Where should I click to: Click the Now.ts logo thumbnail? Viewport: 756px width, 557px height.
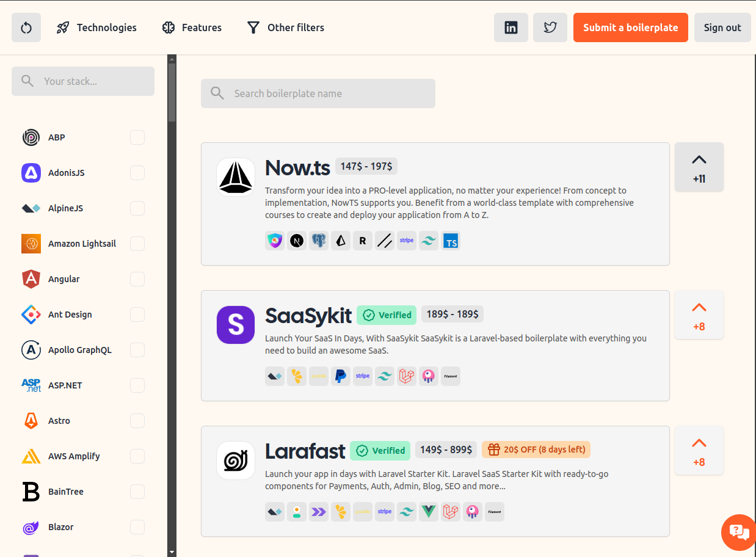point(236,177)
